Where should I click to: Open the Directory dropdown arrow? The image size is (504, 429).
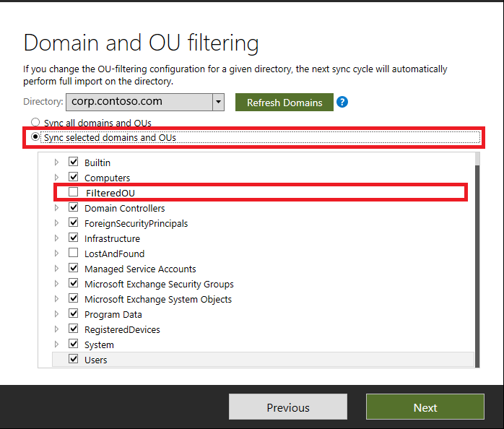click(x=218, y=102)
